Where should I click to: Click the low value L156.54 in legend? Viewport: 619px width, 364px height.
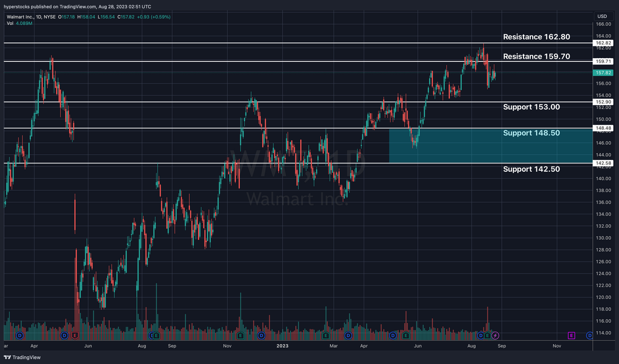(x=107, y=17)
